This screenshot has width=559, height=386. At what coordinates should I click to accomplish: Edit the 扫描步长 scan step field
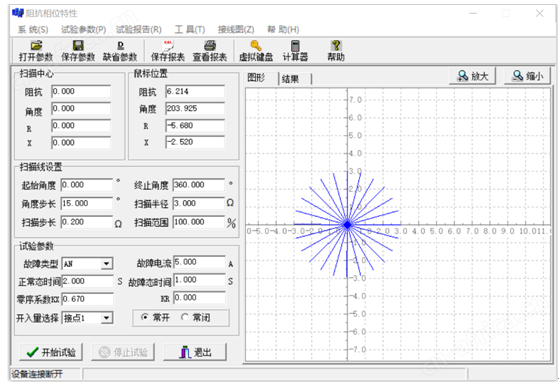pos(87,222)
